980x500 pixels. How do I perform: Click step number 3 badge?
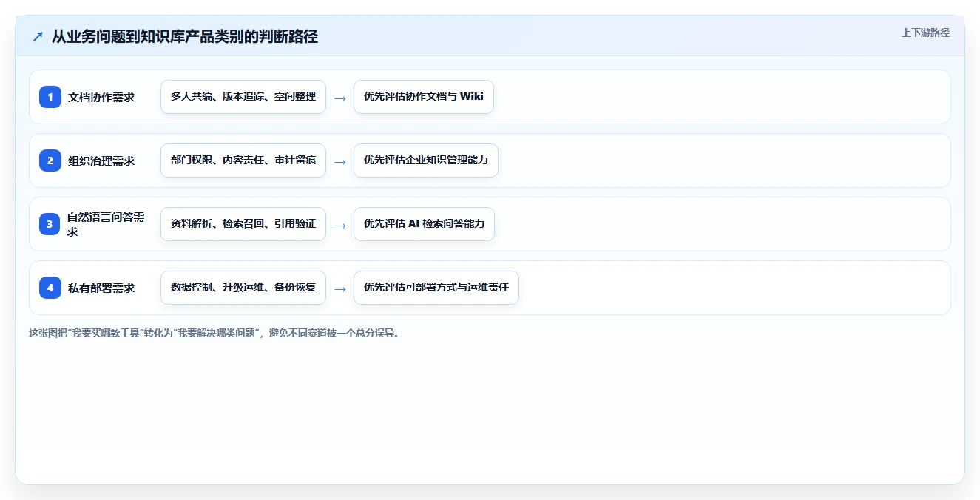tap(50, 224)
